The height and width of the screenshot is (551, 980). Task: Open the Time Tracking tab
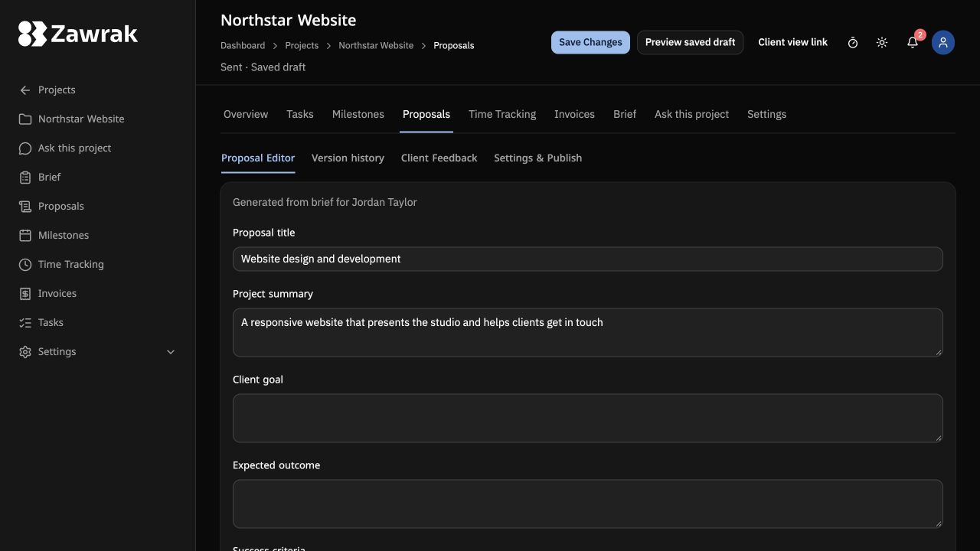pos(502,114)
